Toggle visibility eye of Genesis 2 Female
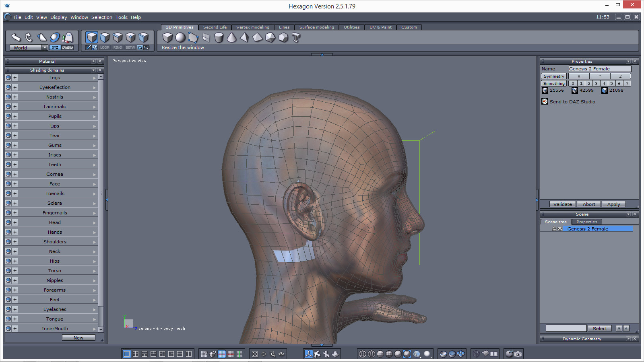 tap(559, 229)
